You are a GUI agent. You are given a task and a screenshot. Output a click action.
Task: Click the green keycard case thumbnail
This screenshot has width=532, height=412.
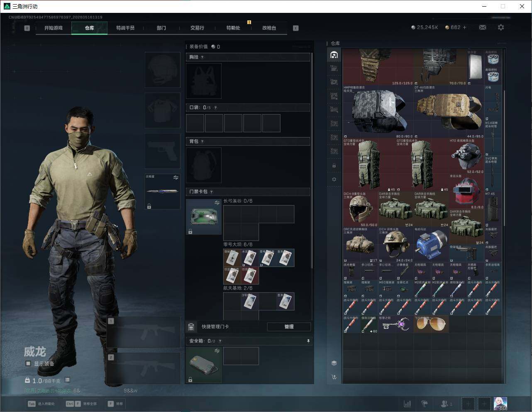[x=204, y=217]
